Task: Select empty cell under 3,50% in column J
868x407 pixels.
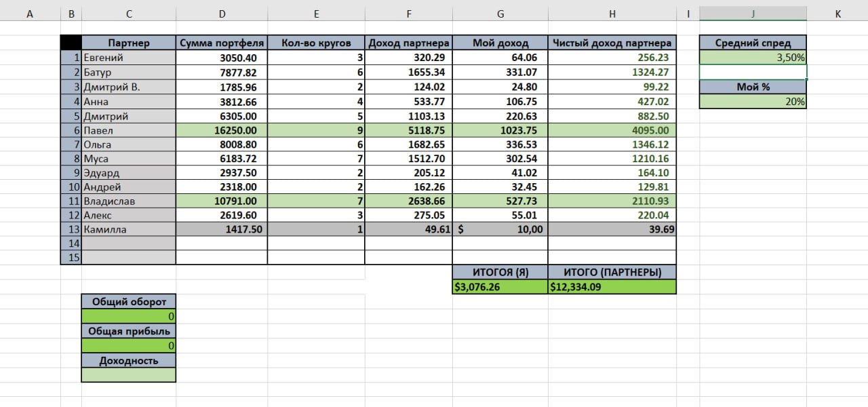Action: pyautogui.click(x=753, y=72)
